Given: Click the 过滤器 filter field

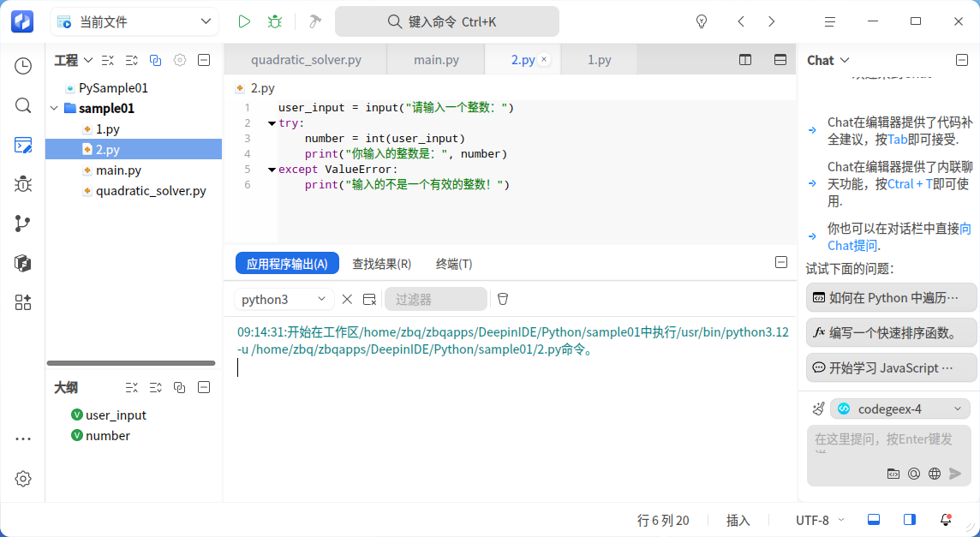Looking at the screenshot, I should (x=436, y=300).
